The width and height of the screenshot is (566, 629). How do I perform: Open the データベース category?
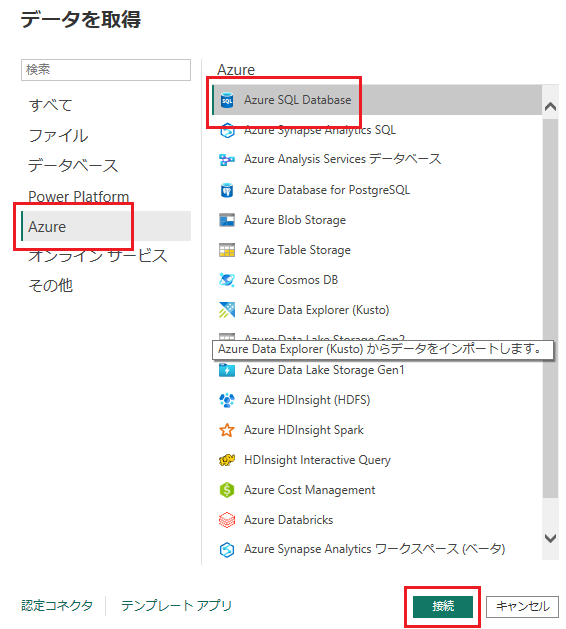[73, 166]
